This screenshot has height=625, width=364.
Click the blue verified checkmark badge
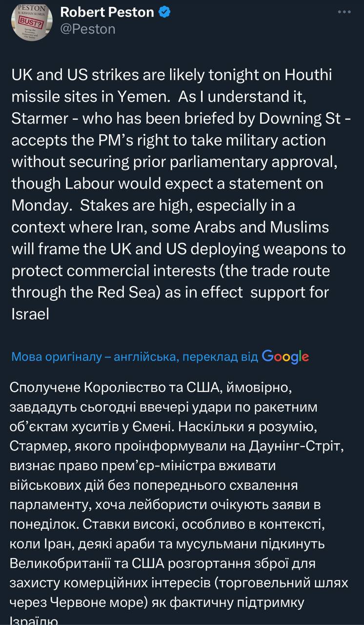coord(165,13)
